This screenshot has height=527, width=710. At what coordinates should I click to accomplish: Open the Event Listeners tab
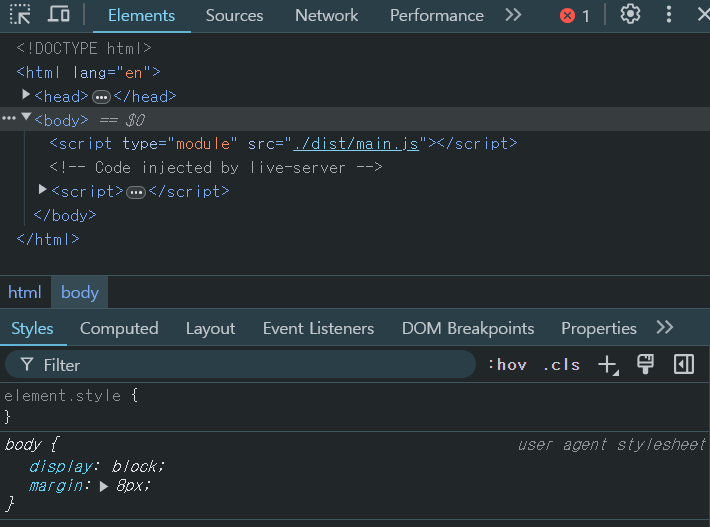[x=318, y=329]
